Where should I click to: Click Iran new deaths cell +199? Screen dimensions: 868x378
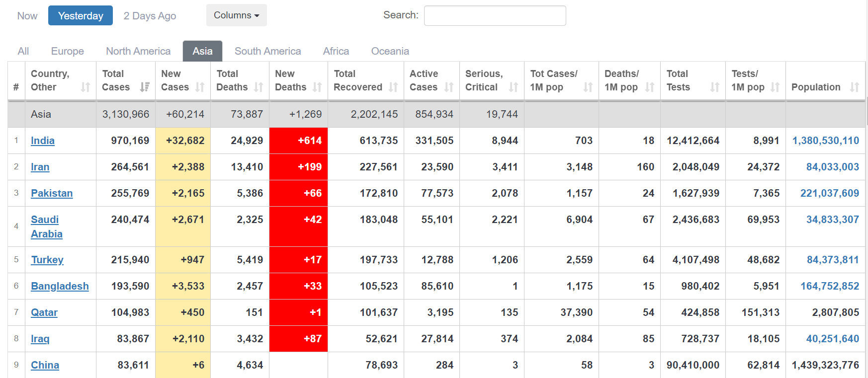pyautogui.click(x=298, y=167)
